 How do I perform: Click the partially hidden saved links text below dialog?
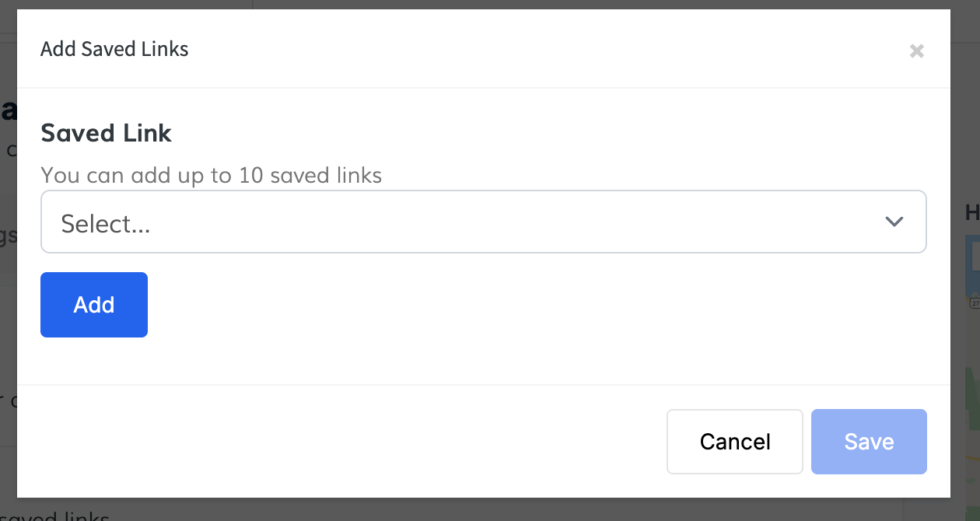(62, 515)
